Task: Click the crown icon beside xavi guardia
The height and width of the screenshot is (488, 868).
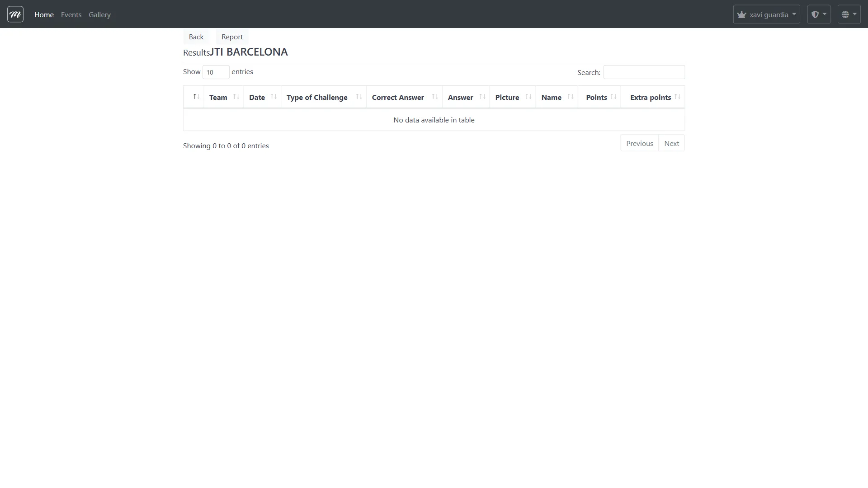Action: click(x=741, y=14)
